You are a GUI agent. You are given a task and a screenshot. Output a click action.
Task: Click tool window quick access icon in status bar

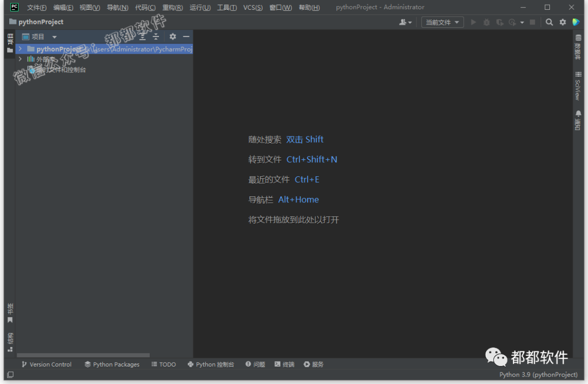(x=10, y=375)
